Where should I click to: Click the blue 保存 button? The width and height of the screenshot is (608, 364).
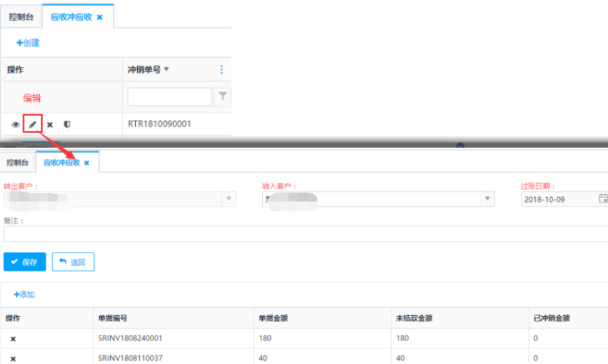24,262
